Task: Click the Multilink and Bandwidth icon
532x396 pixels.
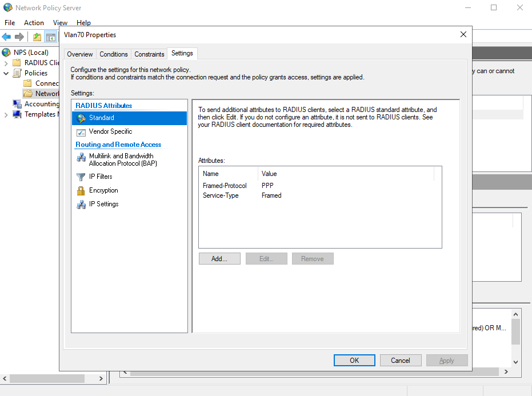Action: point(81,157)
